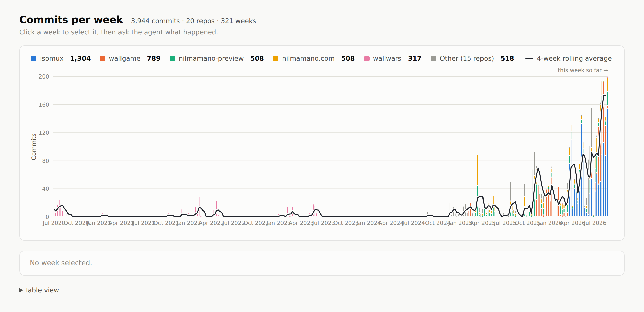Viewport: 644px width, 312px height.
Task: Select the tall yellow bar near Apr 2025
Action: [x=477, y=170]
